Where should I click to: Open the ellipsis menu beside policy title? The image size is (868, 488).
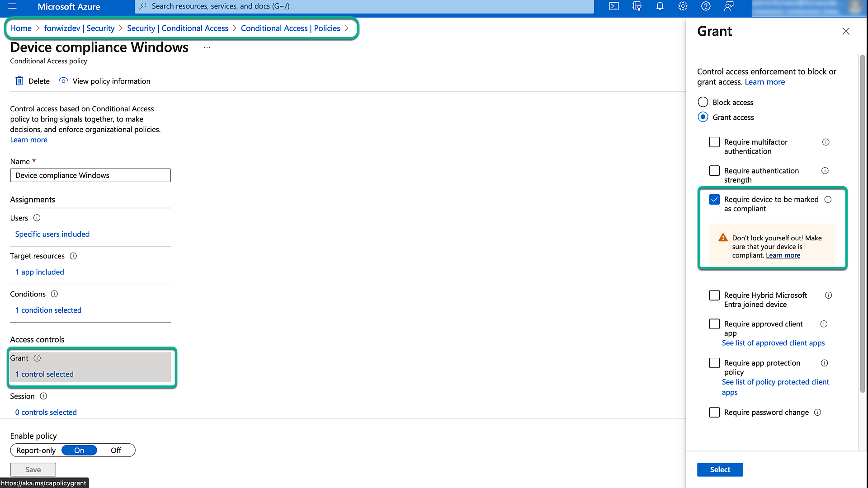click(x=207, y=47)
